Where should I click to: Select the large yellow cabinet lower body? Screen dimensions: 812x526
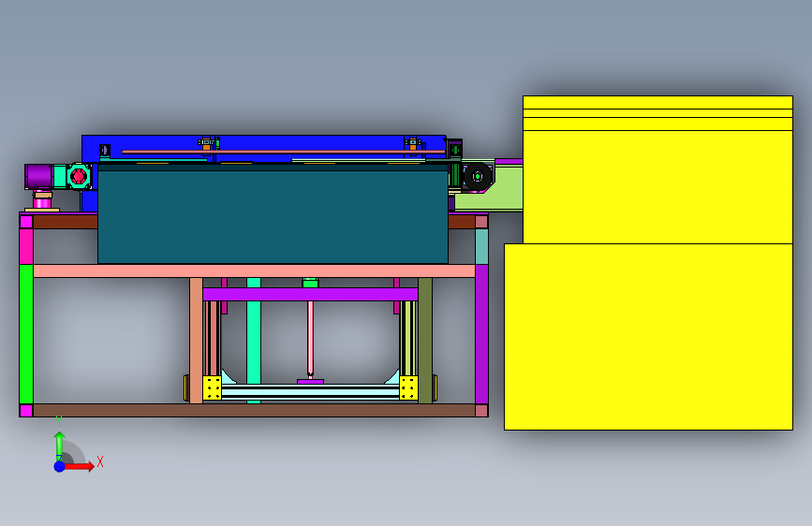point(648,337)
